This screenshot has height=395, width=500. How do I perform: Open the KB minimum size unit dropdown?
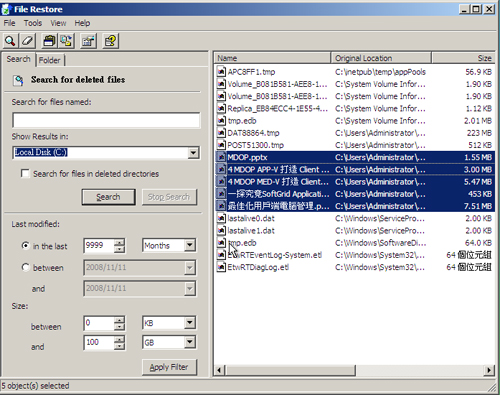coord(190,323)
